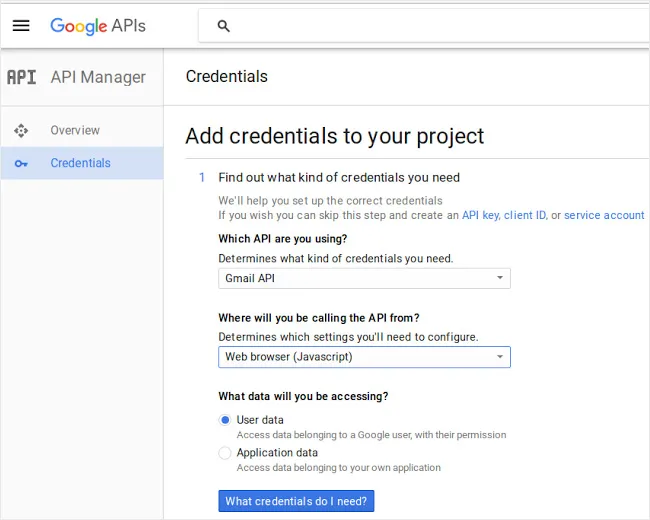Open the Gmail API dropdown
The image size is (650, 520).
pyautogui.click(x=364, y=278)
